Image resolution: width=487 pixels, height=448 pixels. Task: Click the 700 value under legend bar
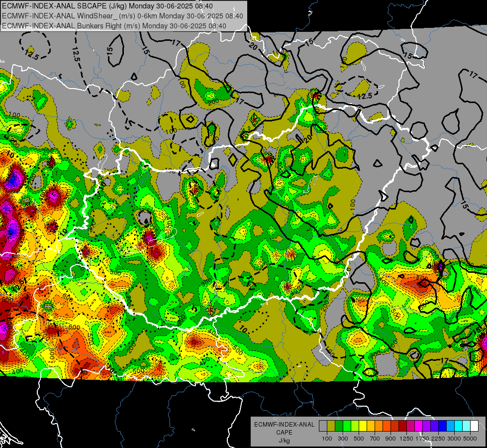click(x=375, y=439)
